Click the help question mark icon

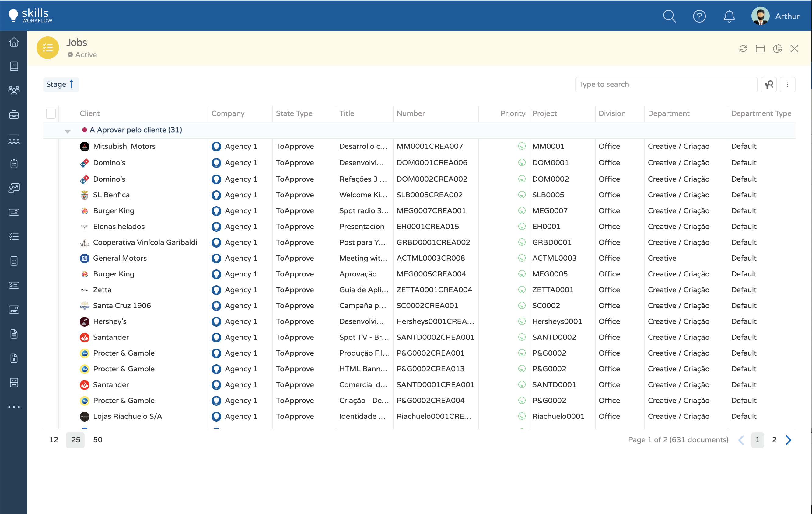pyautogui.click(x=699, y=16)
